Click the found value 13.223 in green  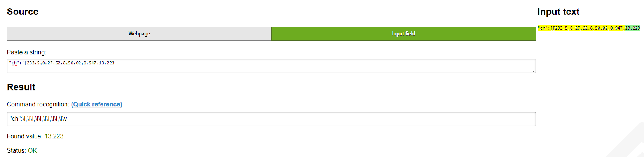click(x=54, y=136)
